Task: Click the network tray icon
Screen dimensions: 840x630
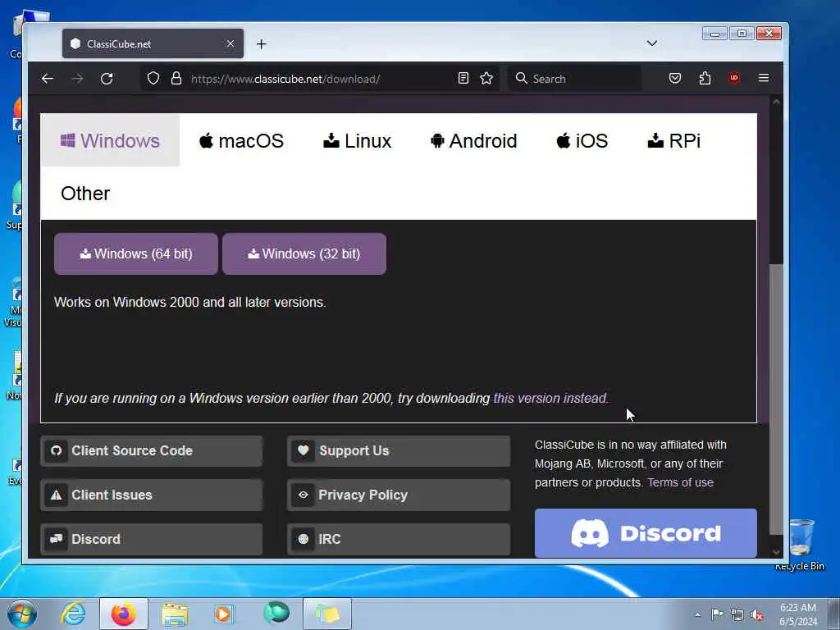Action: 737,615
